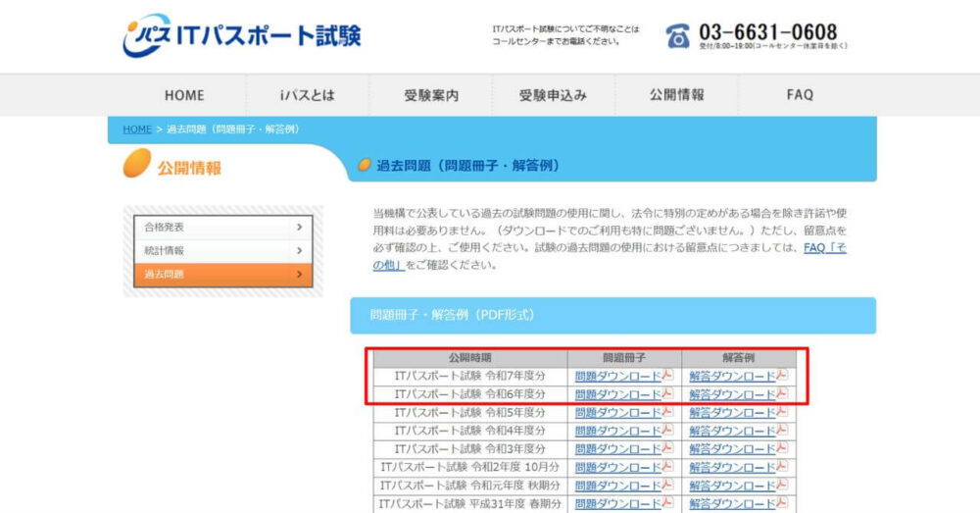Expand the 過去問題 sidebar arrow

click(299, 274)
